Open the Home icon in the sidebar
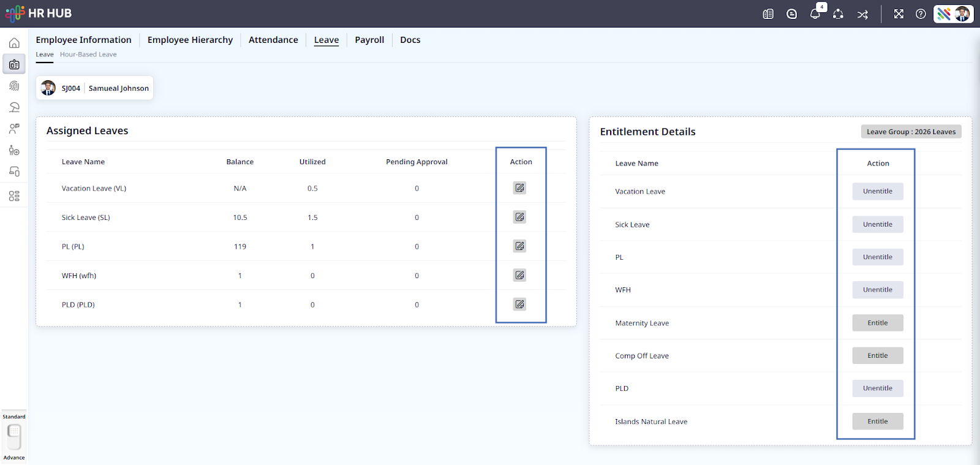This screenshot has width=980, height=465. pyautogui.click(x=14, y=43)
